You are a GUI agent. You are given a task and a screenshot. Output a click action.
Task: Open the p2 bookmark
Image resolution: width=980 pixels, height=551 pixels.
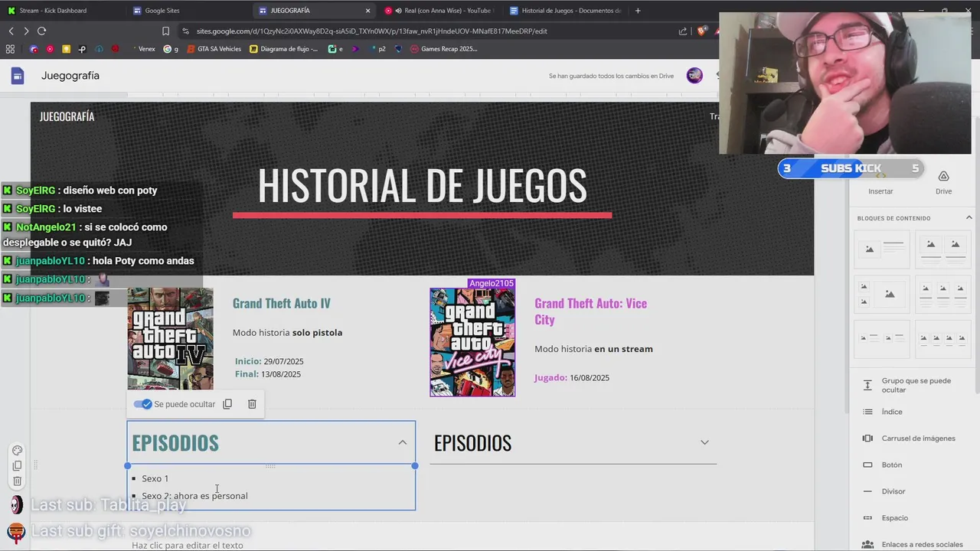pos(377,49)
